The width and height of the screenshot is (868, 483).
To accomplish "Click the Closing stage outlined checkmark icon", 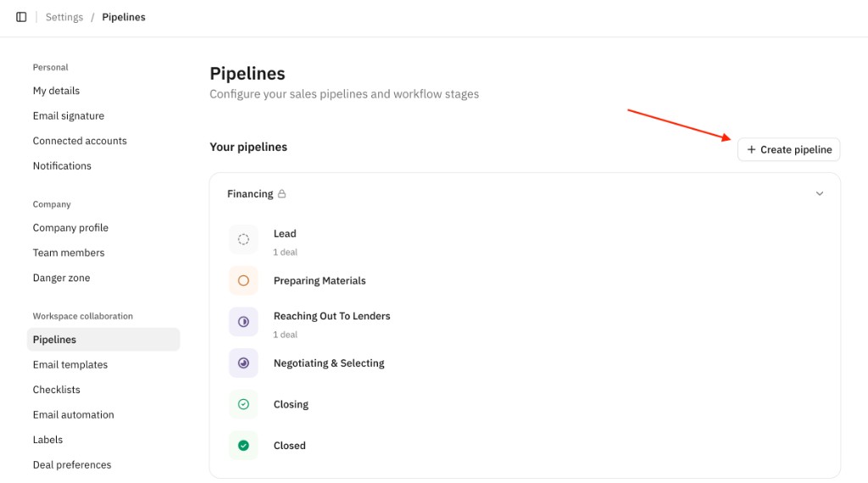I will click(243, 404).
